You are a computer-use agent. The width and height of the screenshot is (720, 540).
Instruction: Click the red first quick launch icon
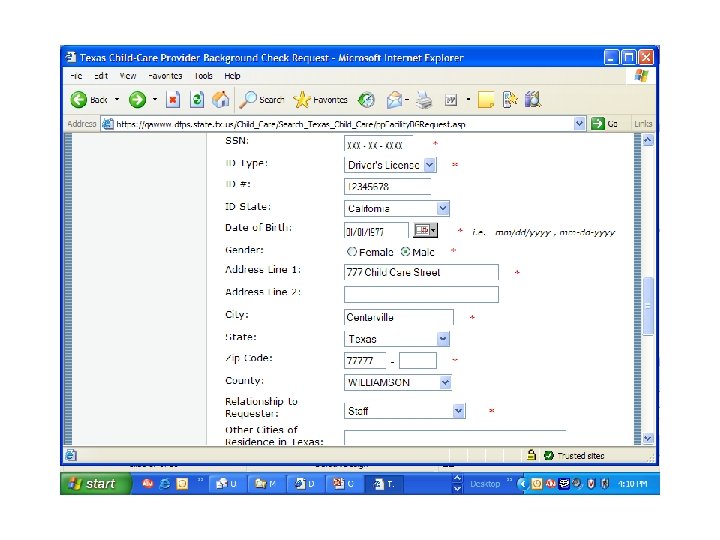147,484
